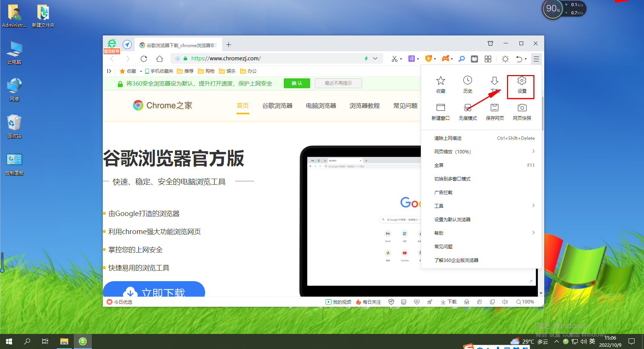Click the lightning speed-mode icon in address bar
The height and width of the screenshot is (349, 644).
[x=366, y=58]
